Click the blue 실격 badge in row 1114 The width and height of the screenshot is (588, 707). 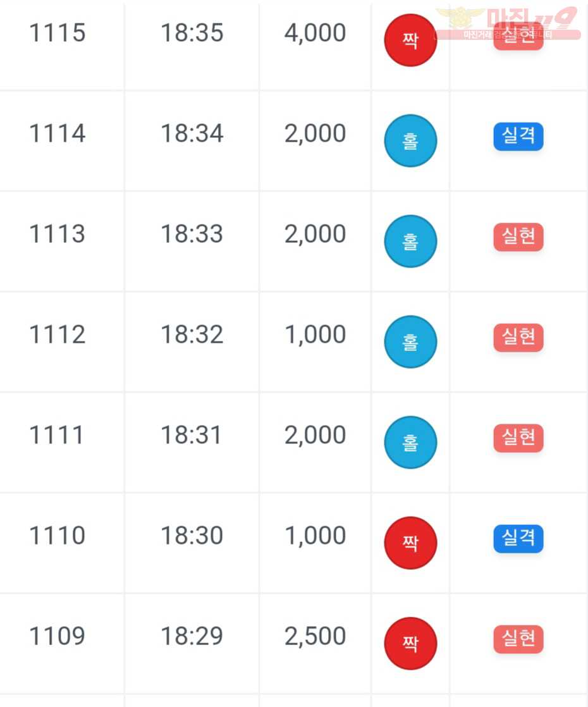coord(518,136)
